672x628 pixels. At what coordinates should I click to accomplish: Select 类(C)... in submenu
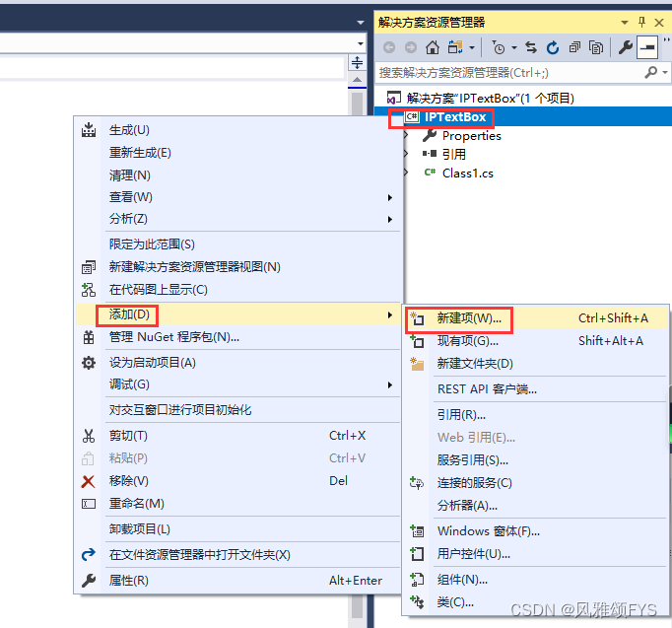pyautogui.click(x=536, y=602)
